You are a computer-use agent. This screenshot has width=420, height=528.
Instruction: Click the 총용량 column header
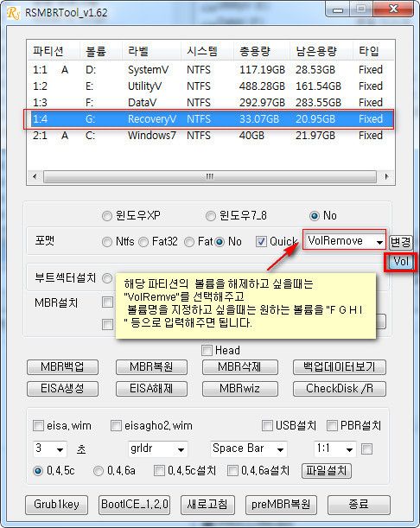(x=262, y=51)
